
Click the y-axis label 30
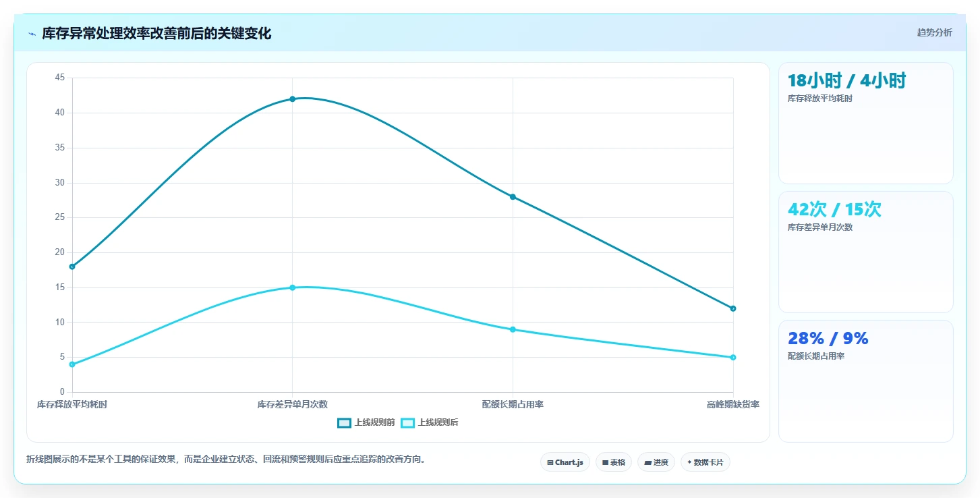point(60,183)
